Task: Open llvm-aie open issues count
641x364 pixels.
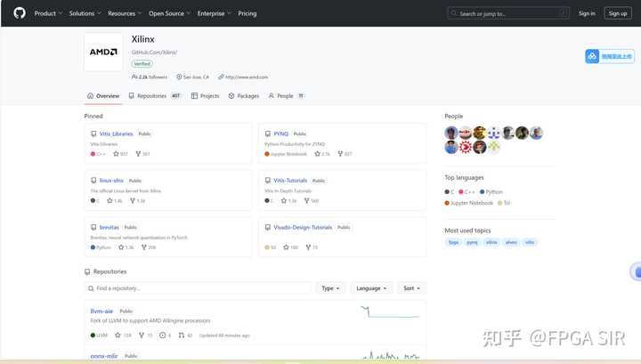Action: click(x=166, y=335)
